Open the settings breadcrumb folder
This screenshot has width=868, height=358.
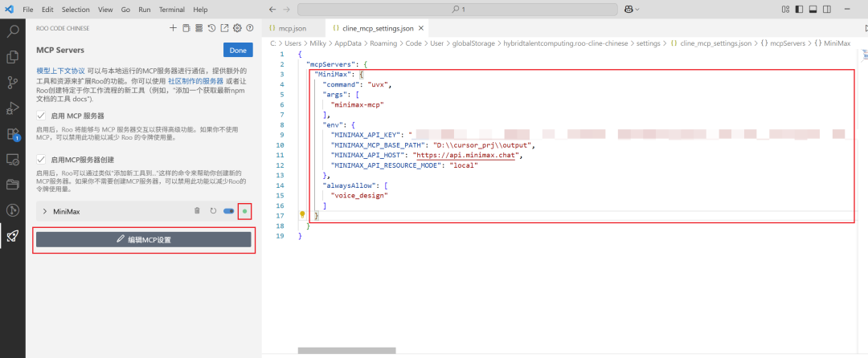pyautogui.click(x=648, y=43)
